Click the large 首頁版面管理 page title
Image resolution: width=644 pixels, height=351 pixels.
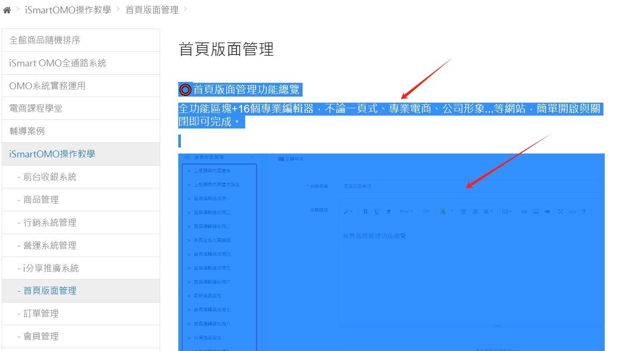point(226,49)
